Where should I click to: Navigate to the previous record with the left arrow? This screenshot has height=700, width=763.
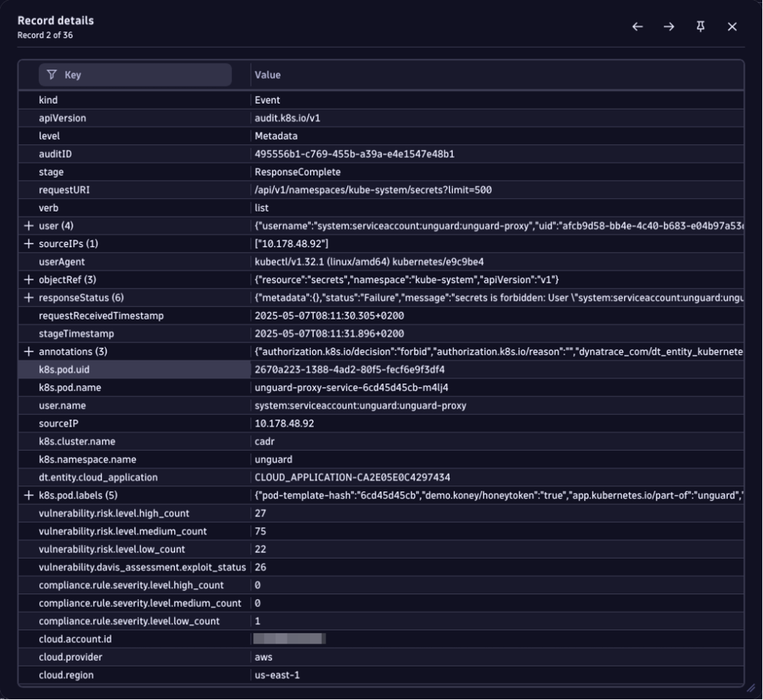click(637, 26)
